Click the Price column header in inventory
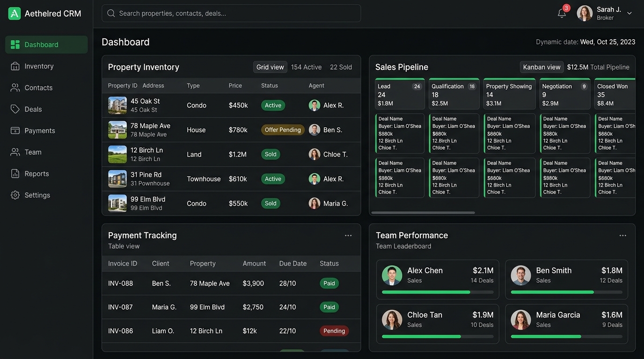644x359 pixels. click(x=235, y=86)
